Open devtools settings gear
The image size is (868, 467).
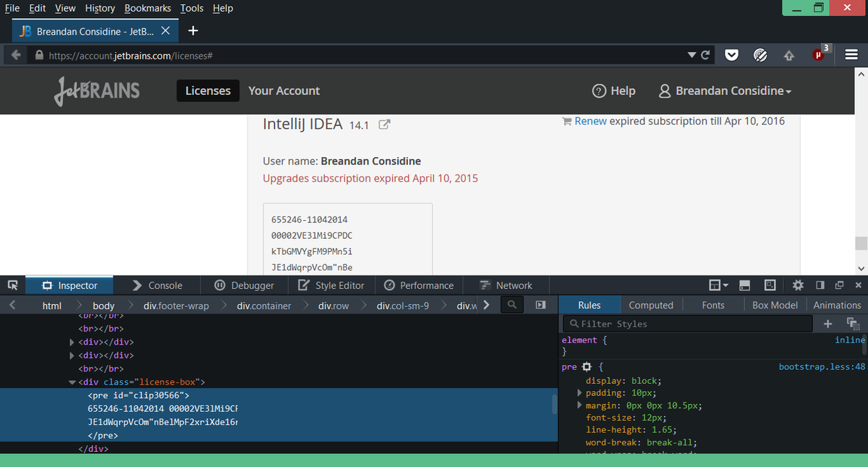[799, 285]
